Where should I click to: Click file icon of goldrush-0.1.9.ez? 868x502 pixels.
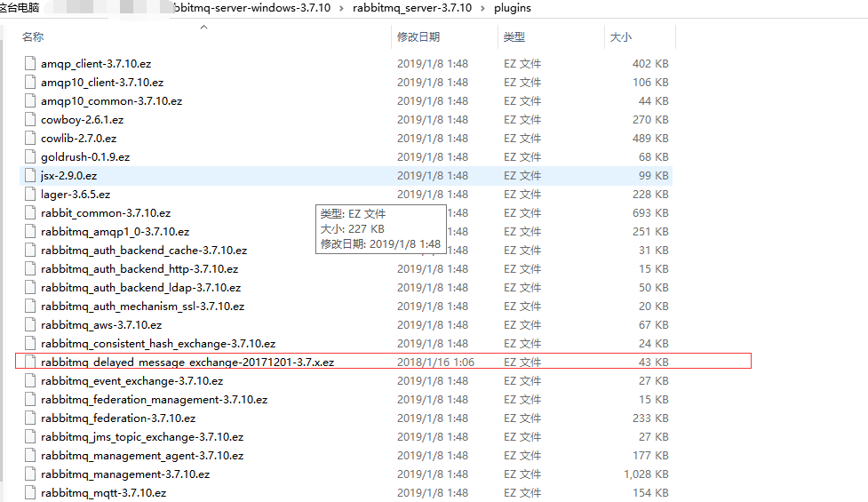pos(30,156)
